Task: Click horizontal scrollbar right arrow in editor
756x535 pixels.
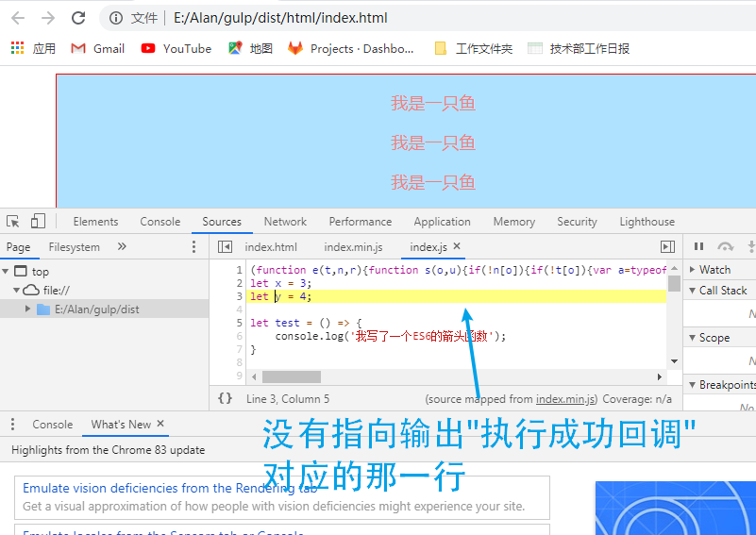Action: click(660, 376)
